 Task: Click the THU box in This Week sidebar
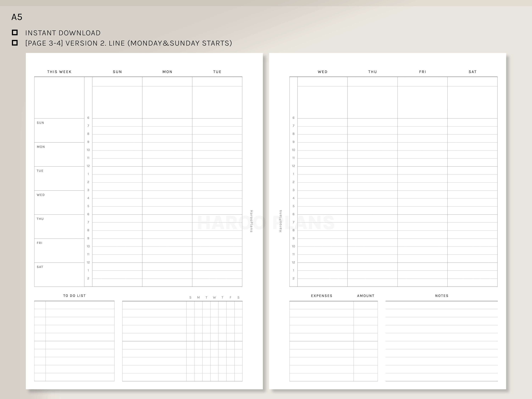pyautogui.click(x=59, y=227)
